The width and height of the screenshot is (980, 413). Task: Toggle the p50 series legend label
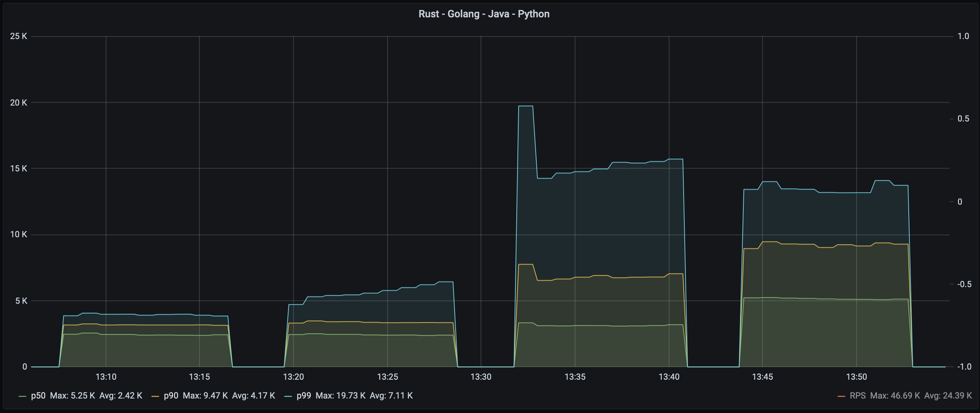tap(38, 396)
